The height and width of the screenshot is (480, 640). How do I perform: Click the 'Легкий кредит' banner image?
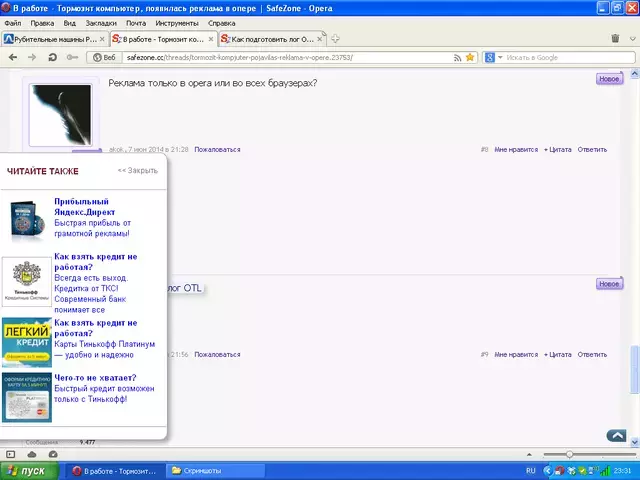(27, 342)
